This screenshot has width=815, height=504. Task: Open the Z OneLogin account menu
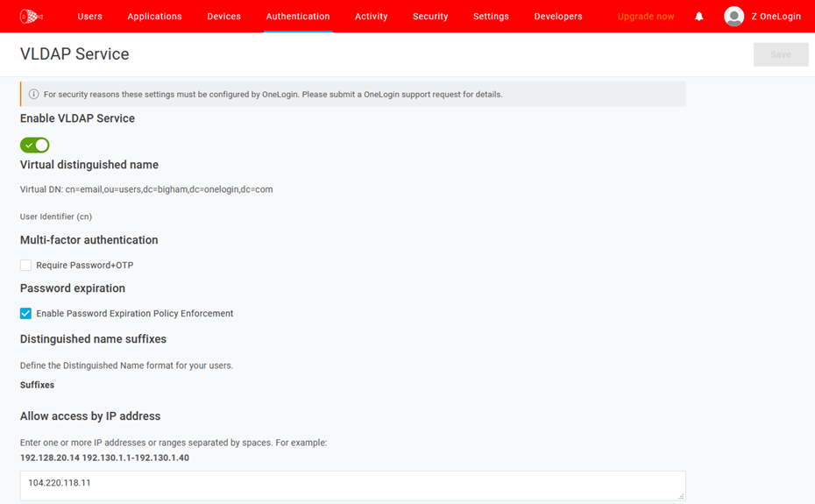point(776,17)
